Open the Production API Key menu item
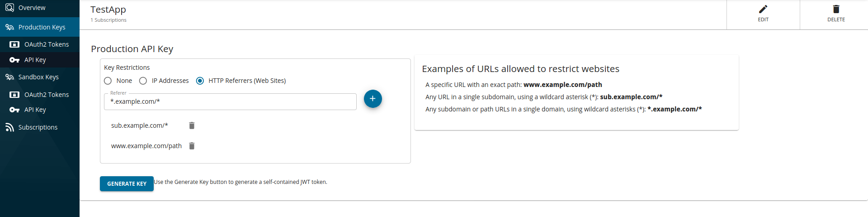868x217 pixels. [35, 60]
